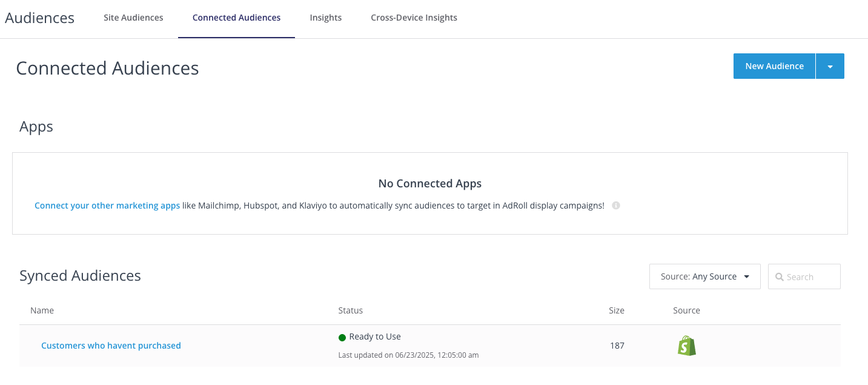The image size is (868, 385).
Task: Click the Source column header
Action: (686, 310)
